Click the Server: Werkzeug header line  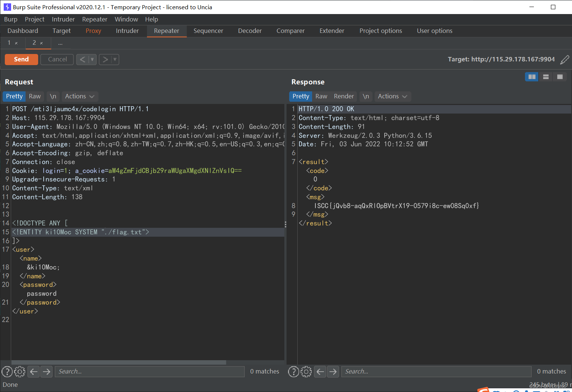(x=365, y=136)
